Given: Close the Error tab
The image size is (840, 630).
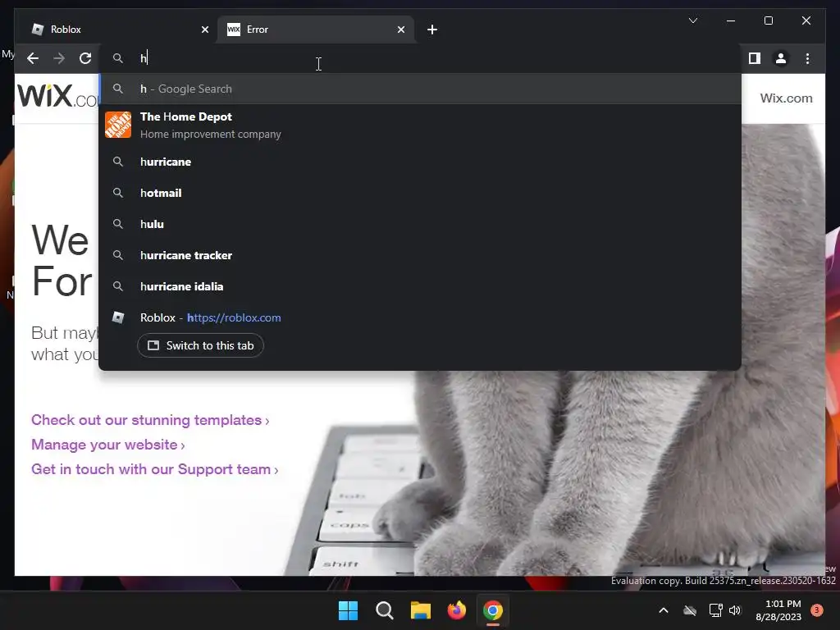Looking at the screenshot, I should coord(400,30).
